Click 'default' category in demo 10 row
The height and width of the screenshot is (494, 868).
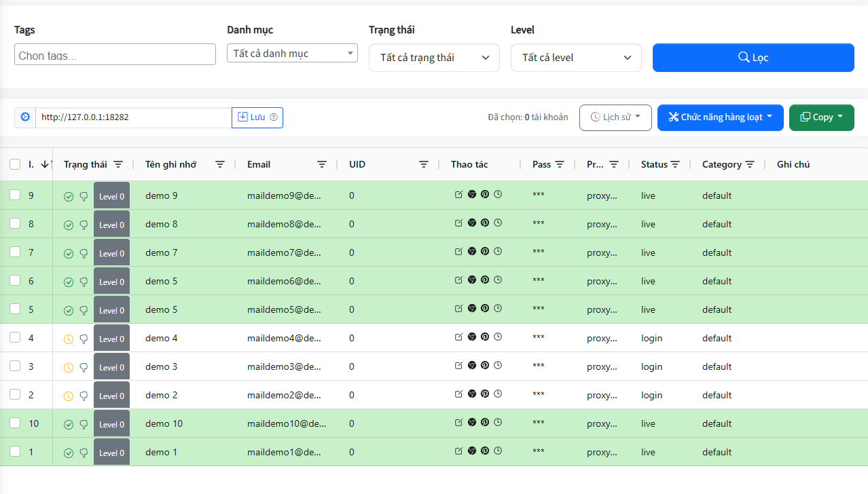pos(717,423)
